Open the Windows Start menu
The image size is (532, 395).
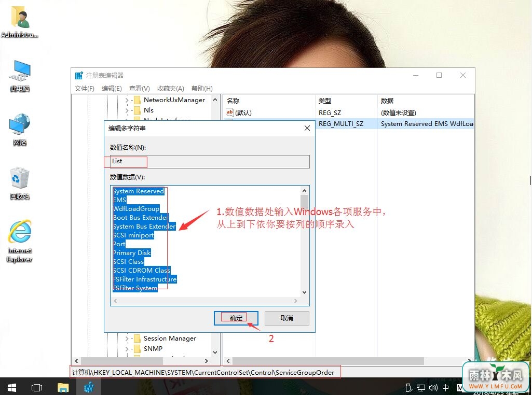(12, 387)
